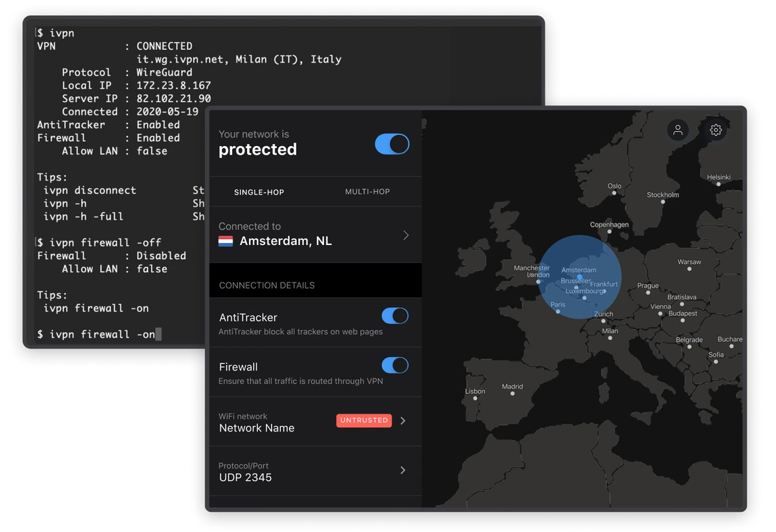The width and height of the screenshot is (776, 532).
Task: Select the SINGLE-HOP tab
Action: [259, 192]
